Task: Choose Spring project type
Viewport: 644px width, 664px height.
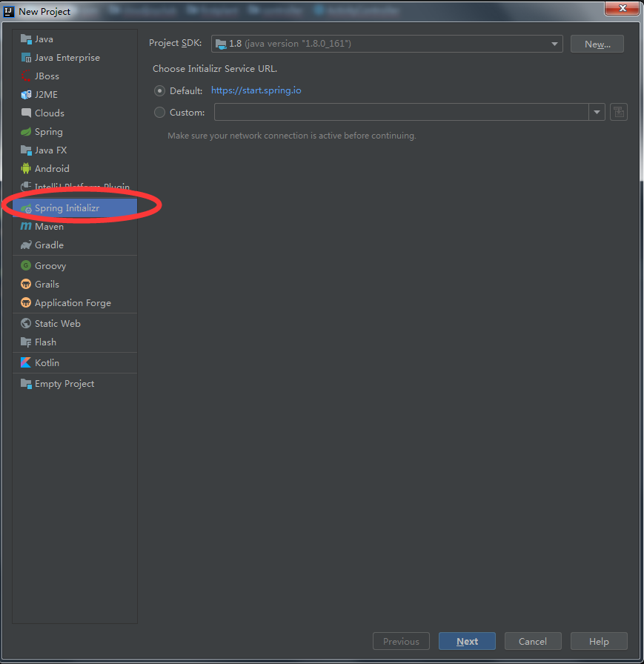Action: click(x=75, y=132)
